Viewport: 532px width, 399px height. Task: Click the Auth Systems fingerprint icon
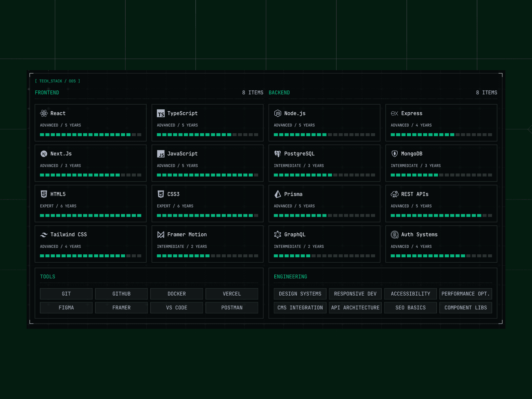(x=395, y=235)
